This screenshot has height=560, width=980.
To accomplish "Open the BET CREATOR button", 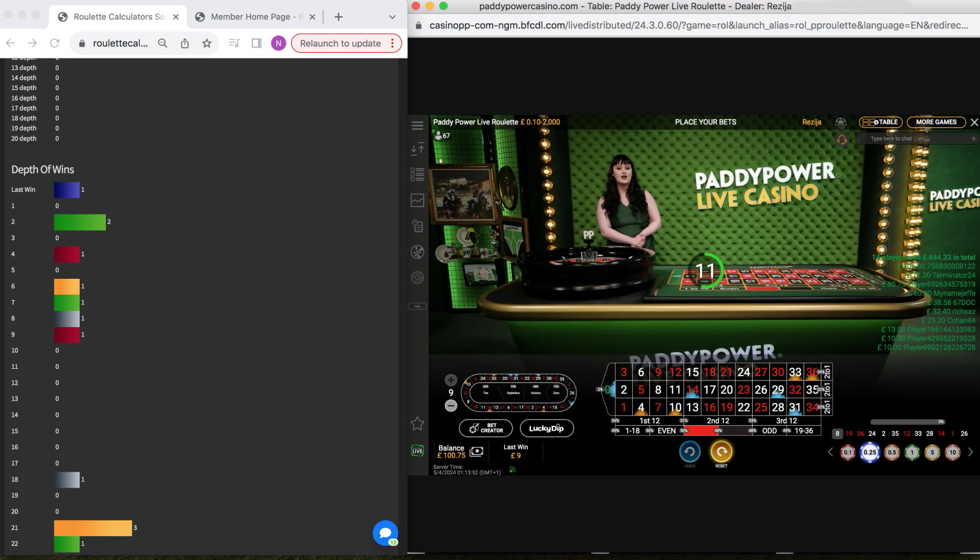I will click(x=486, y=428).
